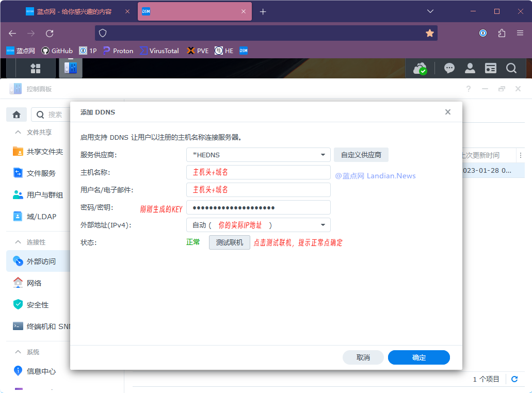Go to Control Panel home icon
The width and height of the screenshot is (532, 393).
pyautogui.click(x=17, y=114)
